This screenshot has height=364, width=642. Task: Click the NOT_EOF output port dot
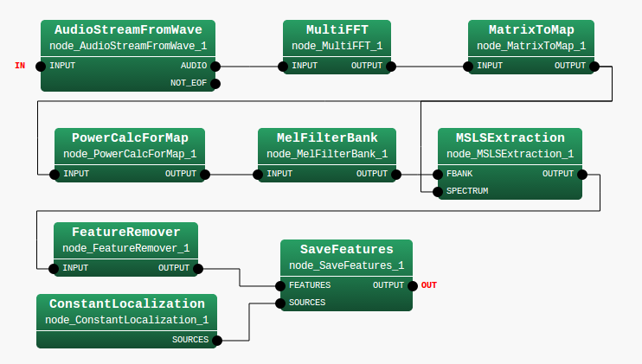pos(215,84)
